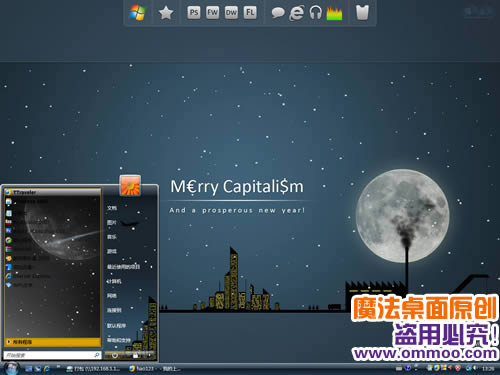
Task: Open Internet Explorer from the top dock
Action: (296, 13)
